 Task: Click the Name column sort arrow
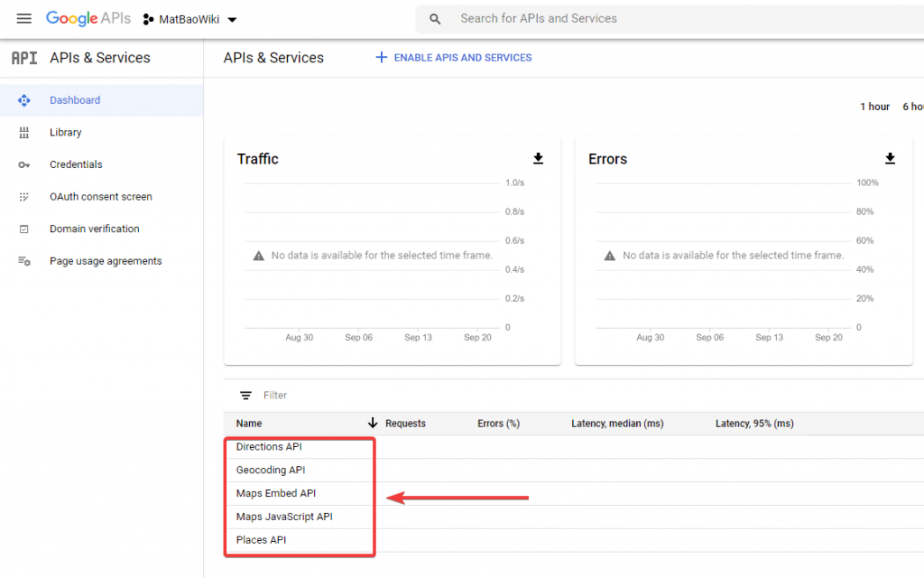(372, 423)
